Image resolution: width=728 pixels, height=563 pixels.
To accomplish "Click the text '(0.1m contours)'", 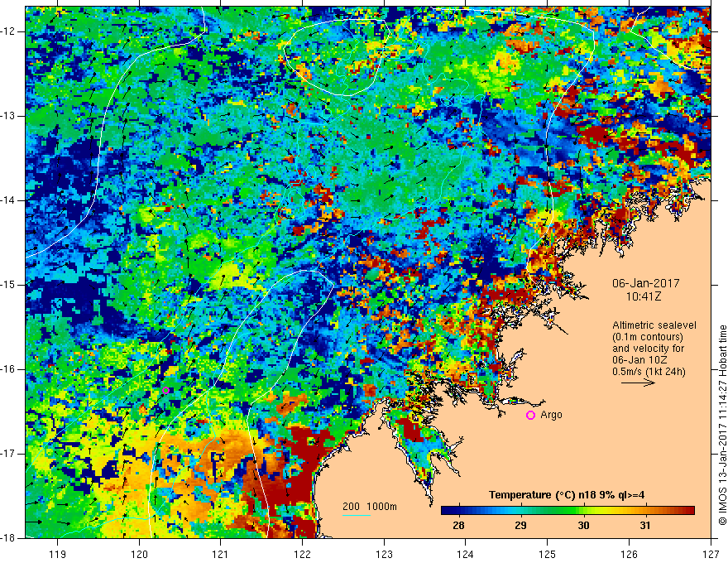I will tap(648, 337).
